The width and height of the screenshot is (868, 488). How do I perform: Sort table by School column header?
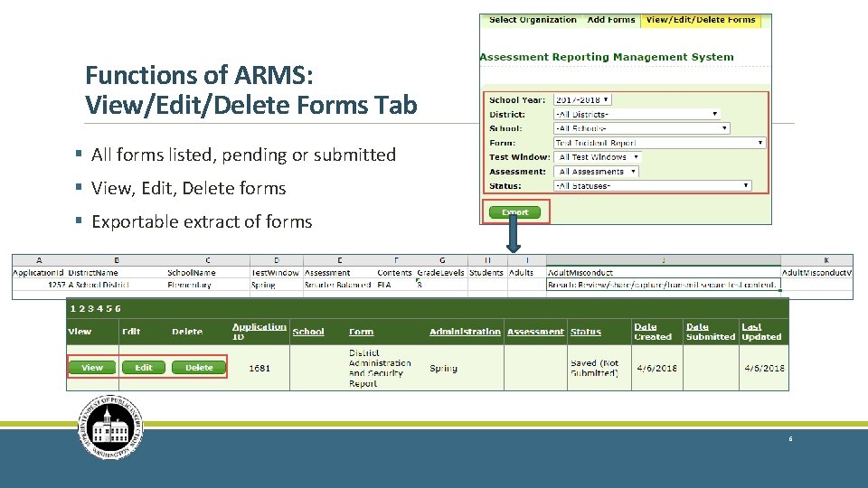tap(308, 332)
